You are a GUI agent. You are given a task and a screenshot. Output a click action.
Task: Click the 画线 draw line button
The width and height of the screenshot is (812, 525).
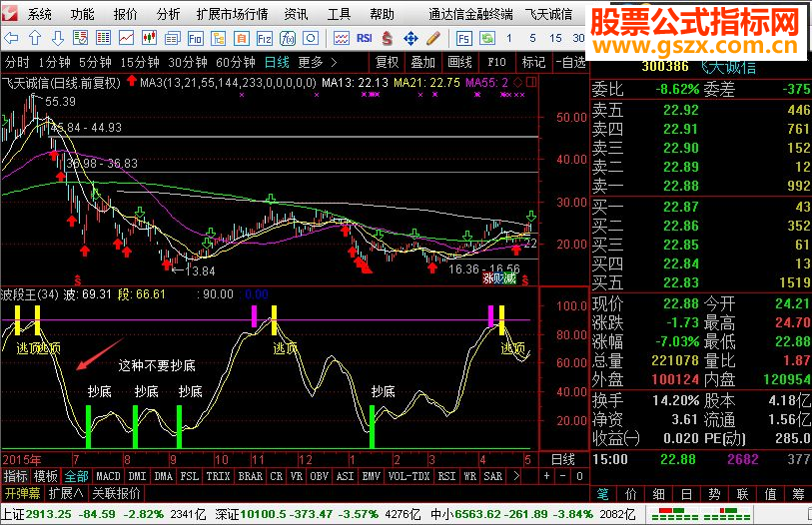coord(459,62)
